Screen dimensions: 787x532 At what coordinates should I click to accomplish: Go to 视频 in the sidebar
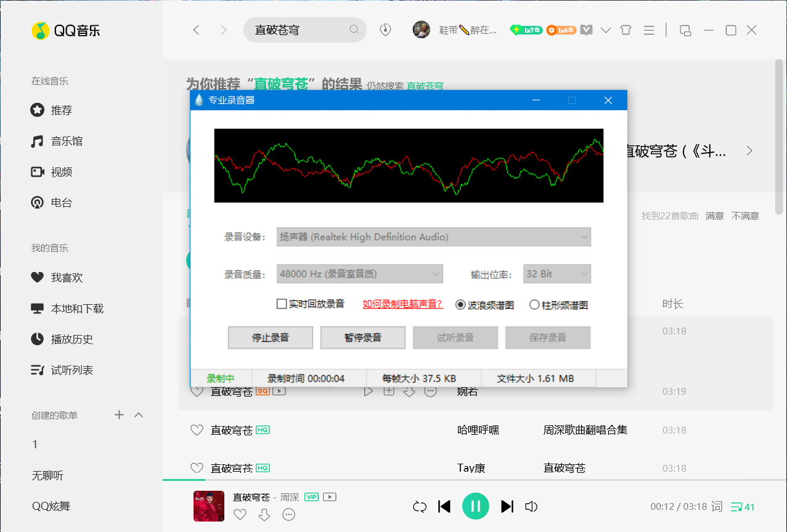click(x=52, y=172)
